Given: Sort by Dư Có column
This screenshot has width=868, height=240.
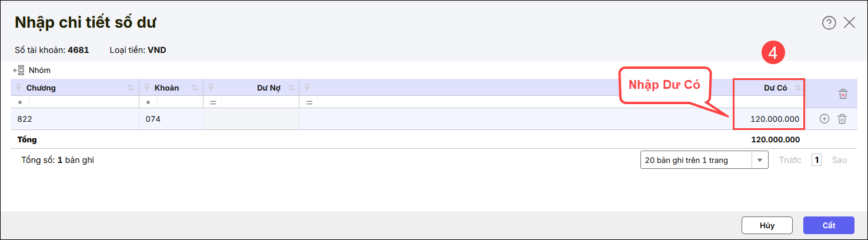Looking at the screenshot, I should [798, 88].
